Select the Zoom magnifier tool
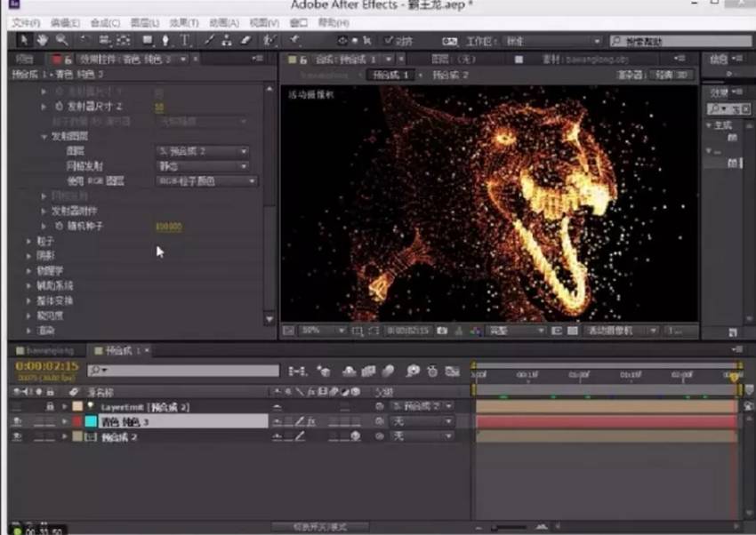The width and height of the screenshot is (756, 535). coord(61,40)
